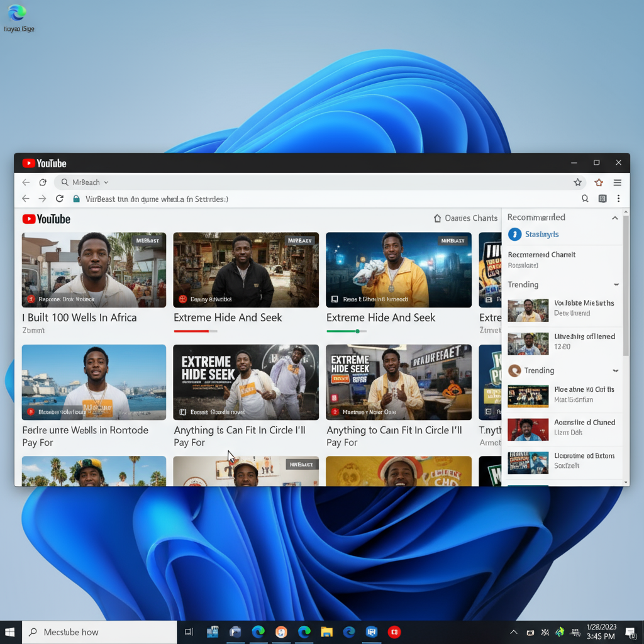
Task: Click the red icon beside Hantnwe r Noier Ooie
Action: (335, 411)
